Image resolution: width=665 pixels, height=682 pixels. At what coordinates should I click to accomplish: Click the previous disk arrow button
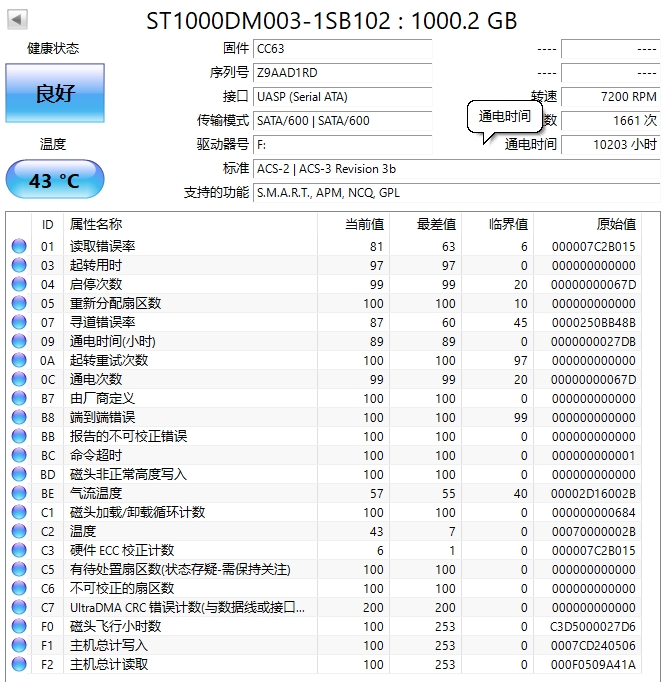pyautogui.click(x=17, y=20)
